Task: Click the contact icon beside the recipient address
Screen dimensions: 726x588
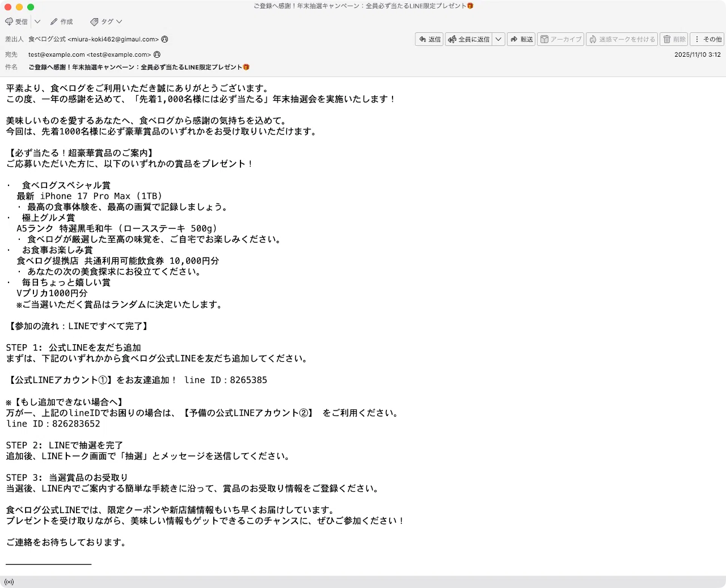Action: [x=157, y=54]
